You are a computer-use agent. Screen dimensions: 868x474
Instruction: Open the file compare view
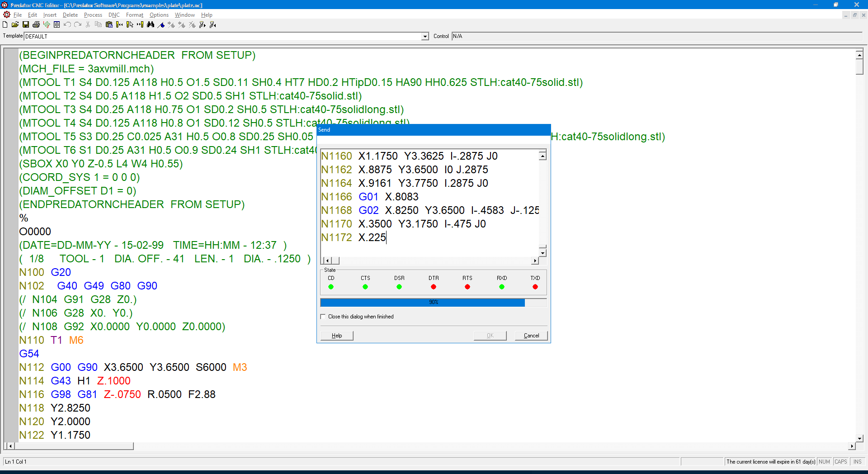coord(57,25)
